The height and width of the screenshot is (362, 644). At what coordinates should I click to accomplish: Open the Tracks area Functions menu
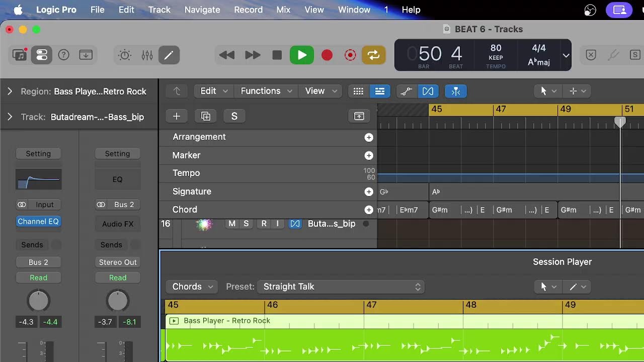coord(266,91)
